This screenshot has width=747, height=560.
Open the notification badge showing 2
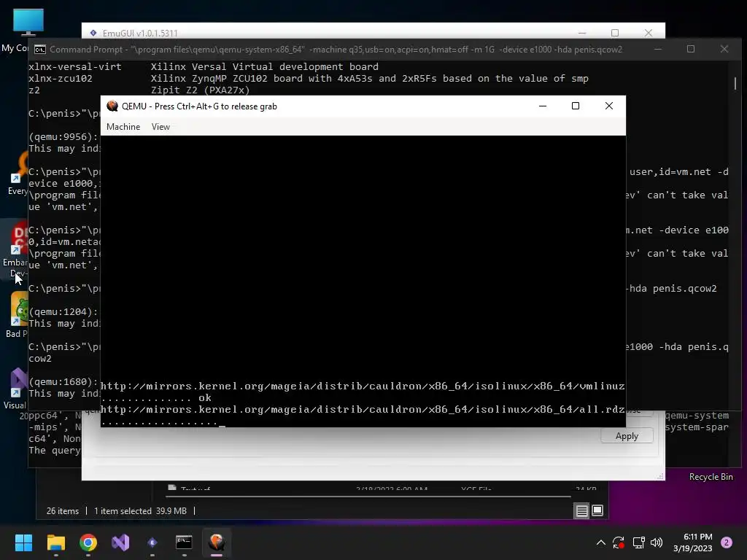pyautogui.click(x=727, y=542)
